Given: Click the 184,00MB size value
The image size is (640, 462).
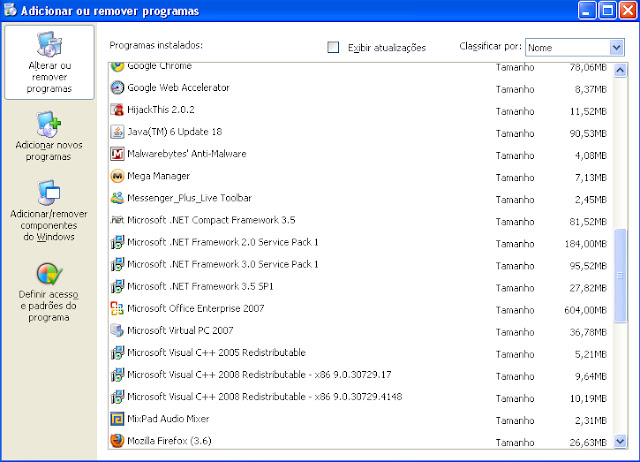Looking at the screenshot, I should coord(586,244).
